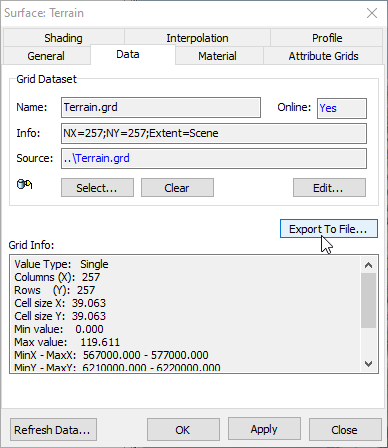Click the Grid Info scroll up arrow
388x448 pixels.
click(x=368, y=265)
